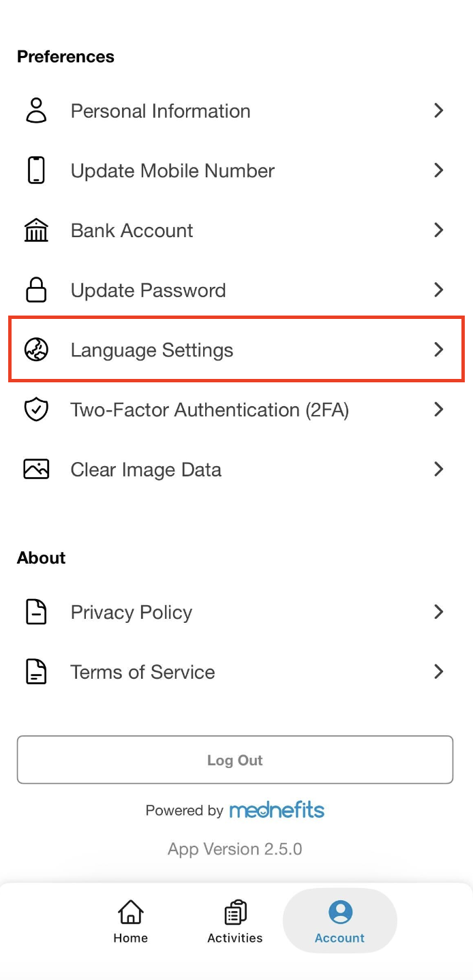Image resolution: width=473 pixels, height=980 pixels.
Task: Tap the Privacy Policy document icon
Action: click(x=36, y=612)
